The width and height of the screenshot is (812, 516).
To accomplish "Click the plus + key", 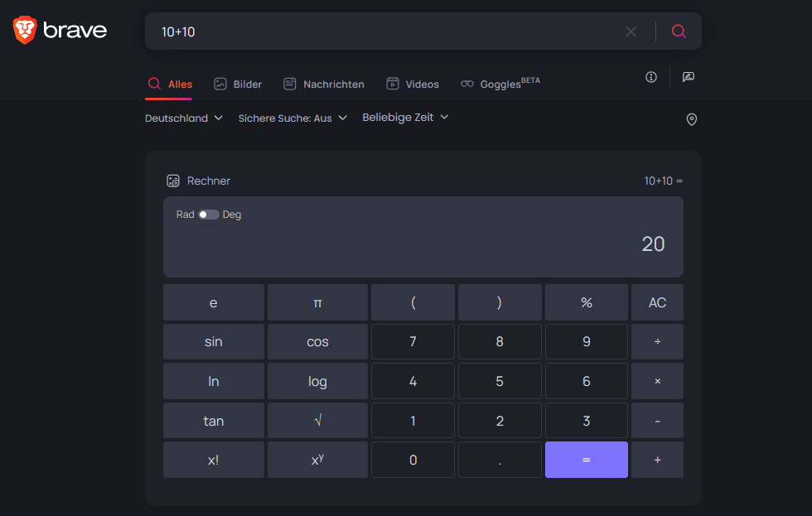I will click(x=657, y=460).
